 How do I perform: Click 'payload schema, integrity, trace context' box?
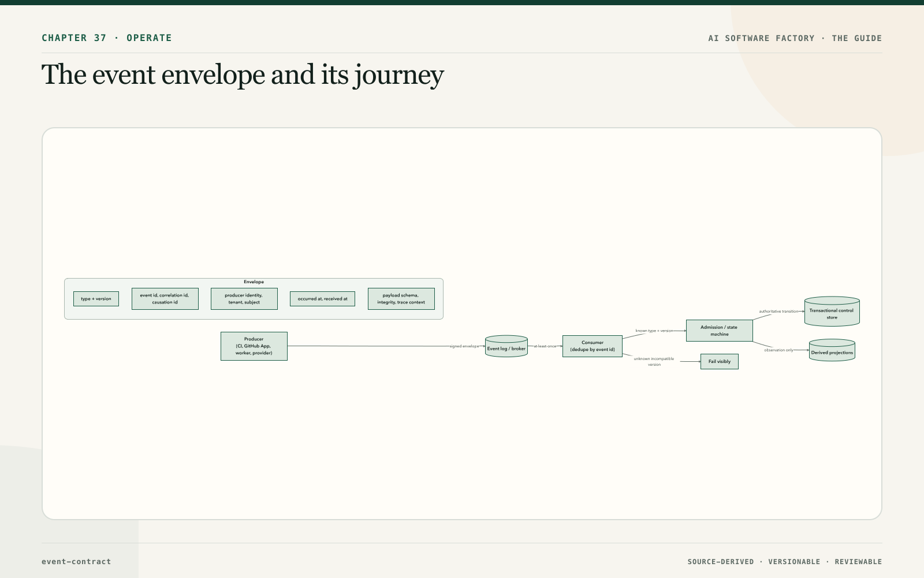[401, 299]
